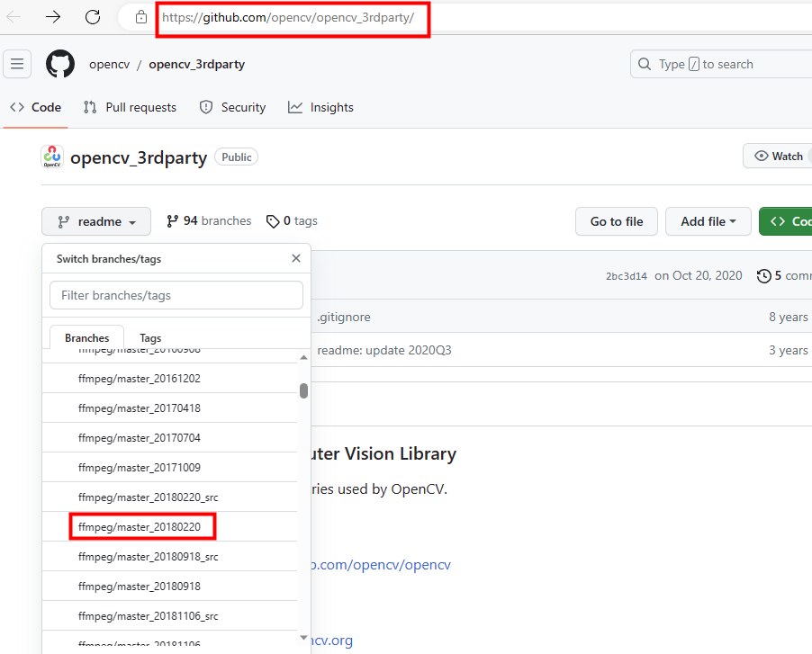This screenshot has height=654, width=812.
Task: Open the green Code dropdown button
Action: [785, 221]
